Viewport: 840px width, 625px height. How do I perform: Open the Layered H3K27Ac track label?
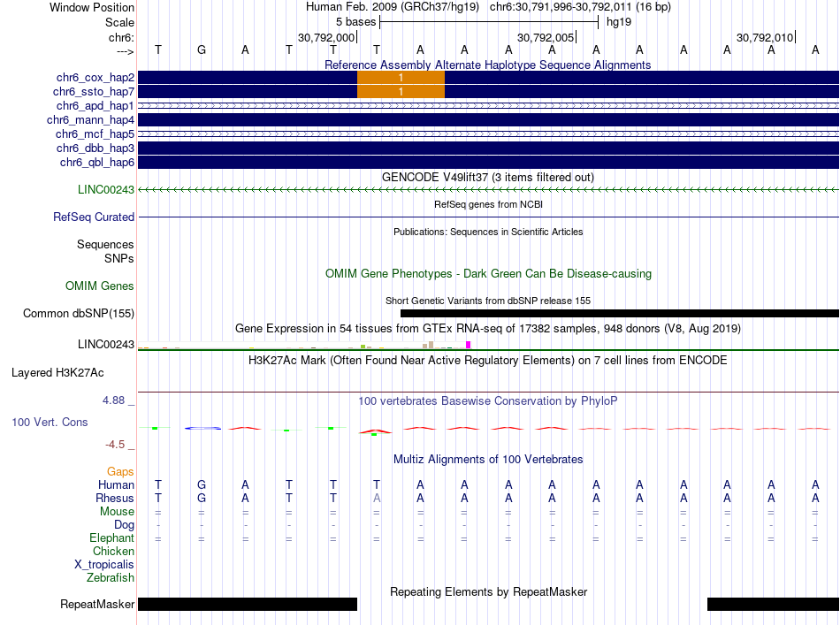57,373
